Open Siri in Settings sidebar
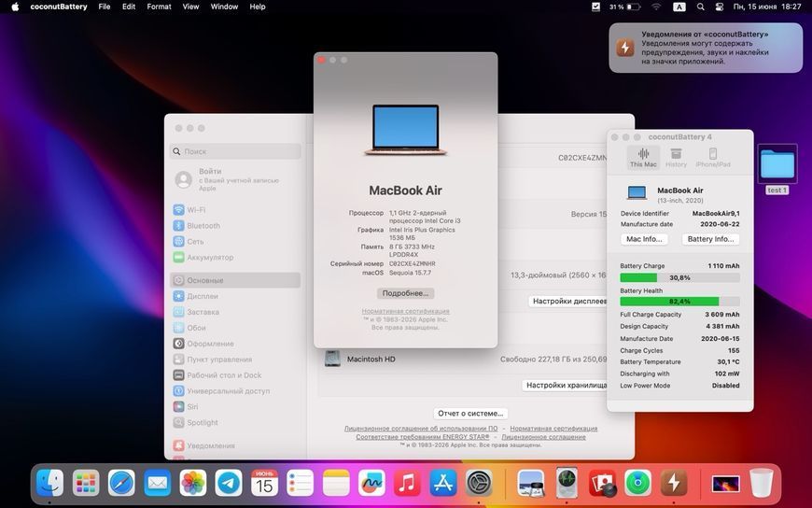 click(x=235, y=407)
